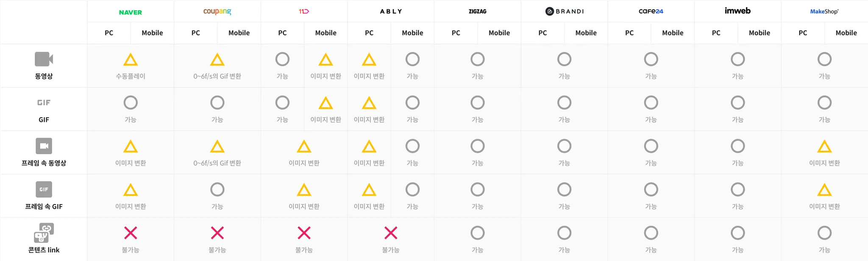Click the 프레임 속 GIF icon
This screenshot has width=868, height=261.
coord(44,190)
